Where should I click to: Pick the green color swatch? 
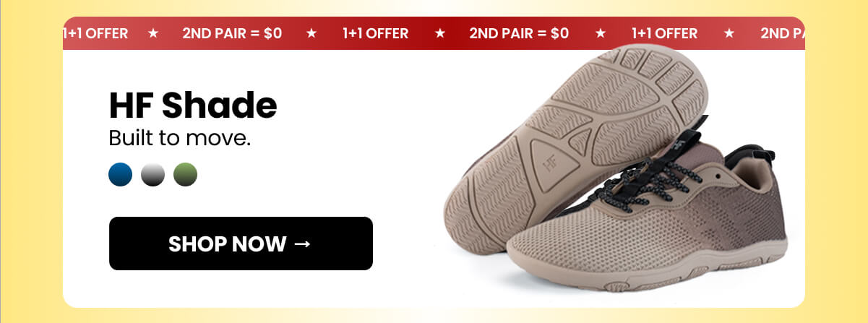pos(185,174)
